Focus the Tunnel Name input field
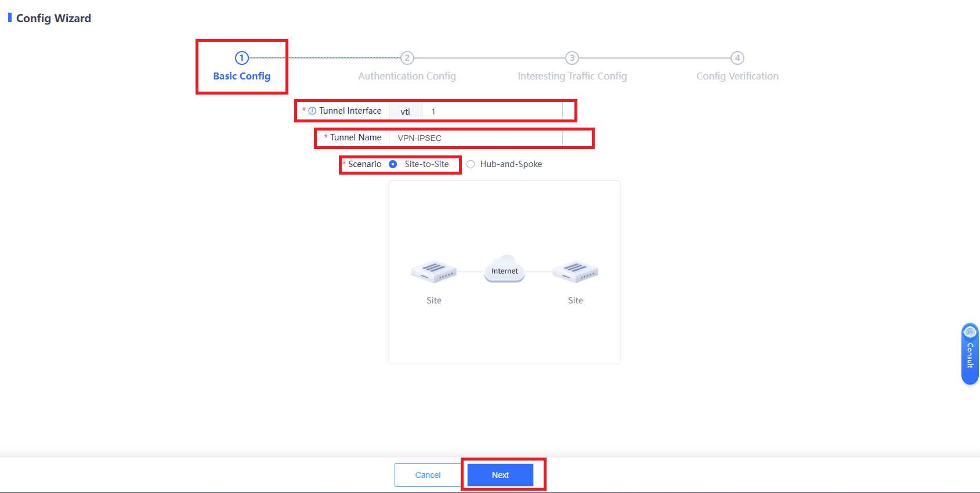Viewport: 980px width, 493px height. tap(476, 138)
